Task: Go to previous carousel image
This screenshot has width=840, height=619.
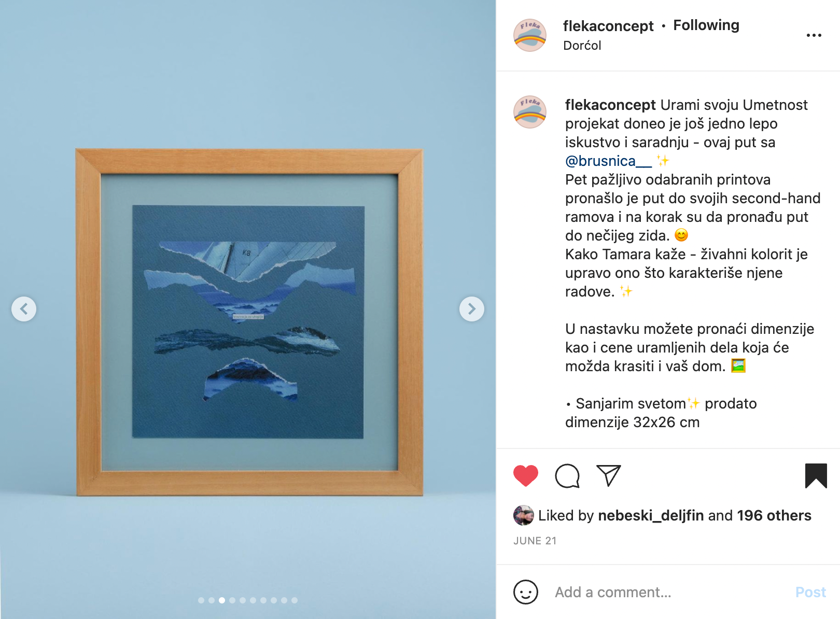Action: pos(24,309)
